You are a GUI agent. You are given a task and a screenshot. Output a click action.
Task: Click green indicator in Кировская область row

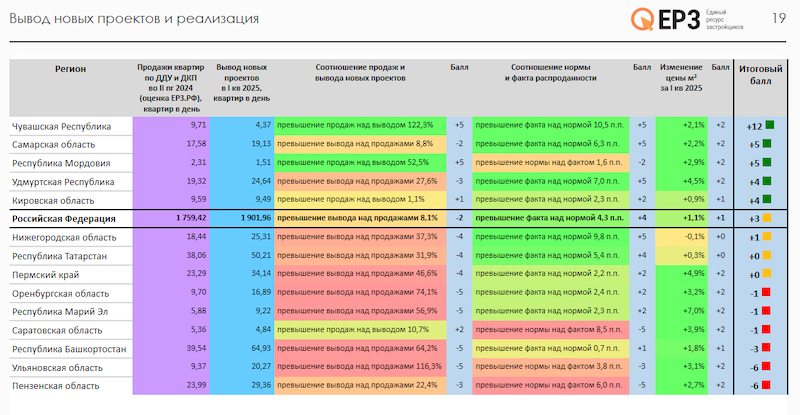(x=768, y=200)
